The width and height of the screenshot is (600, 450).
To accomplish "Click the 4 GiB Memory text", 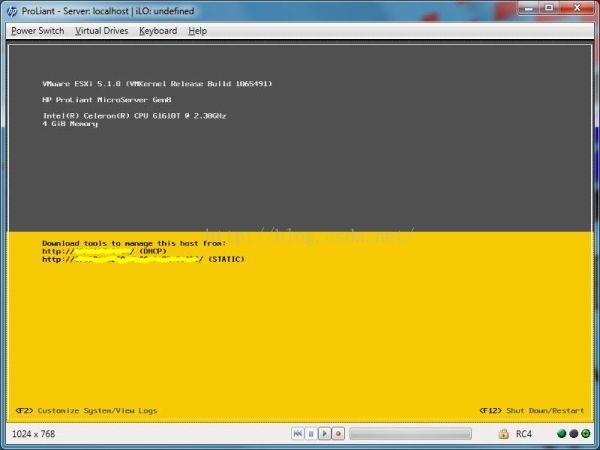I will coord(70,124).
